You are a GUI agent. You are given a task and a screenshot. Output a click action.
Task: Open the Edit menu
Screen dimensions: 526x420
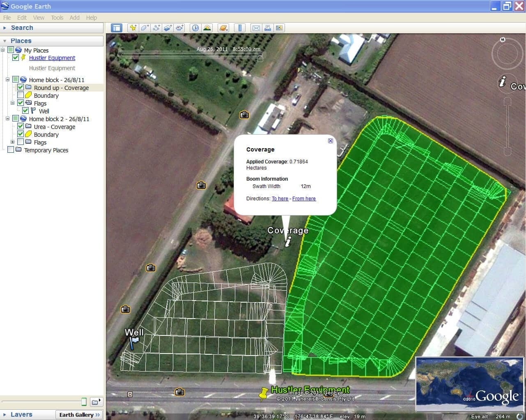[22, 18]
